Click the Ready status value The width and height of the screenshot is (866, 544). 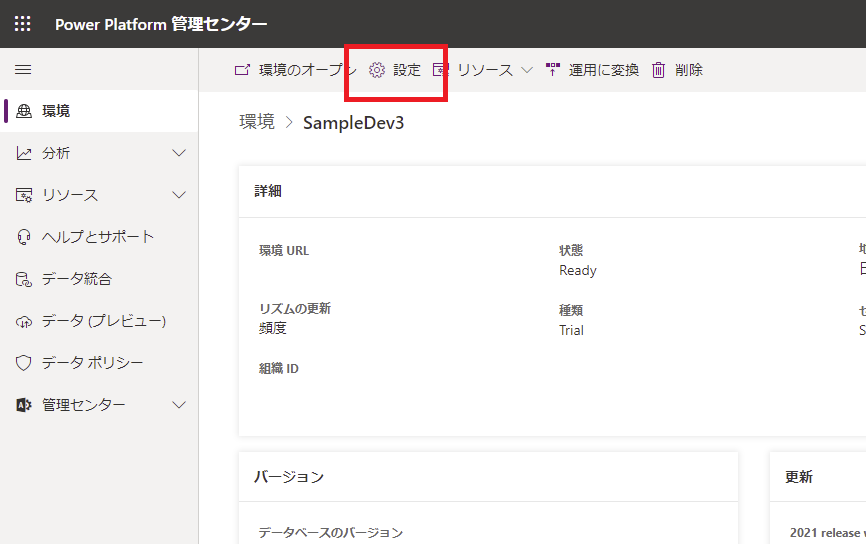(x=578, y=271)
